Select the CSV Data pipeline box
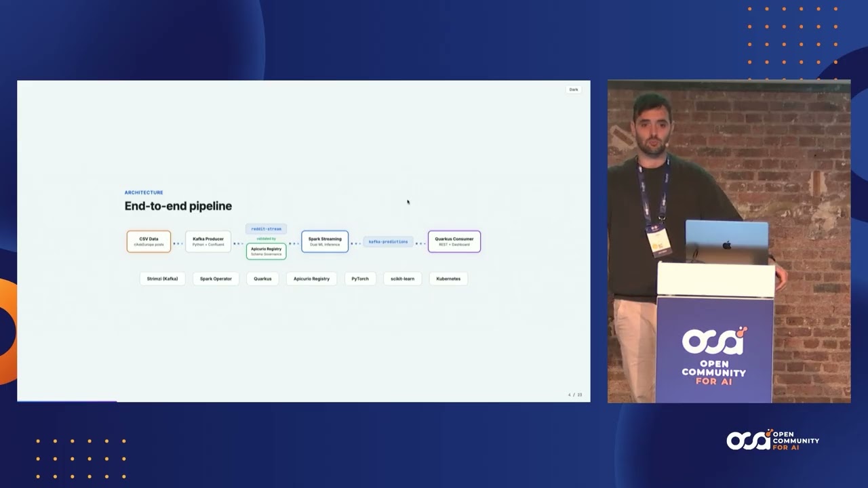 pos(149,241)
